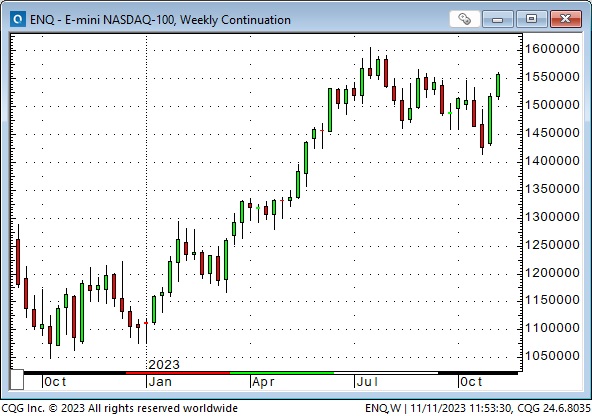Click the 1450000 price axis label

(x=552, y=133)
